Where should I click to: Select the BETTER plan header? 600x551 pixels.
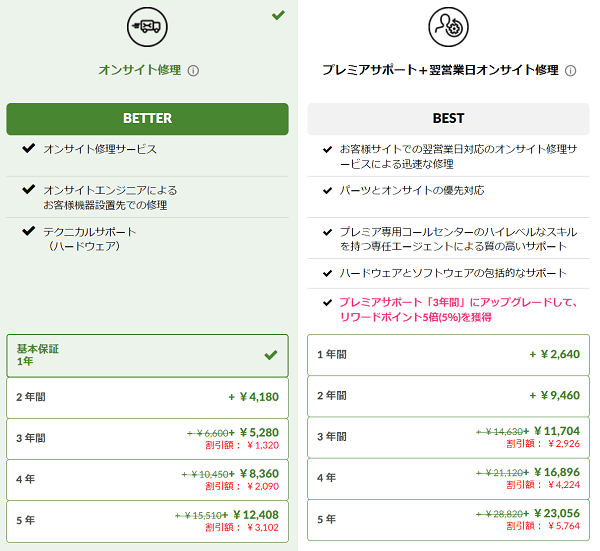[147, 119]
